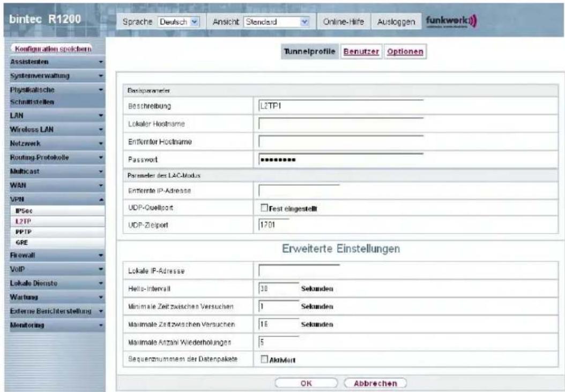The height and width of the screenshot is (392, 565).
Task: Expand the Wireless LAN menu
Action: pos(57,130)
